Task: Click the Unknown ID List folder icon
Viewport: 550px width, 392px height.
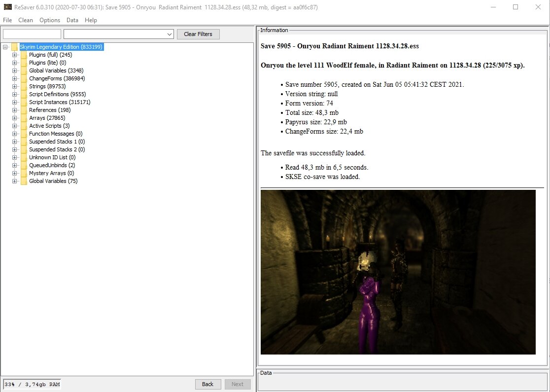Action: coord(24,157)
